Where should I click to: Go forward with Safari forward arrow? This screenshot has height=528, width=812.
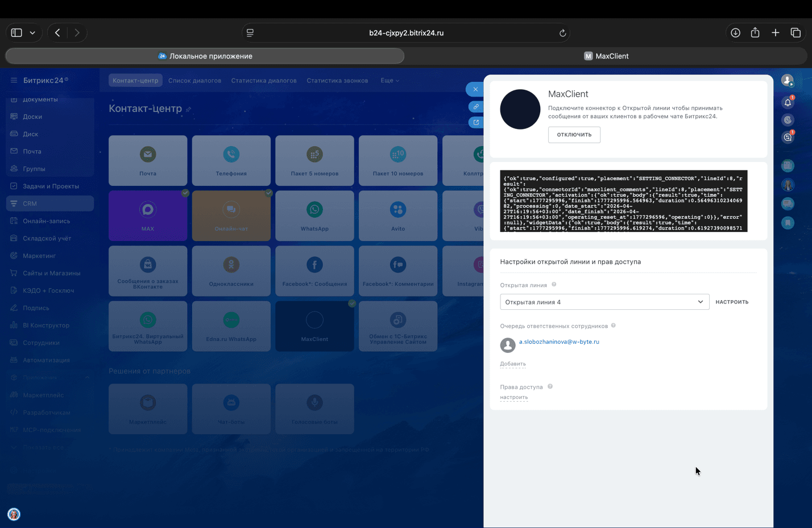pos(77,33)
